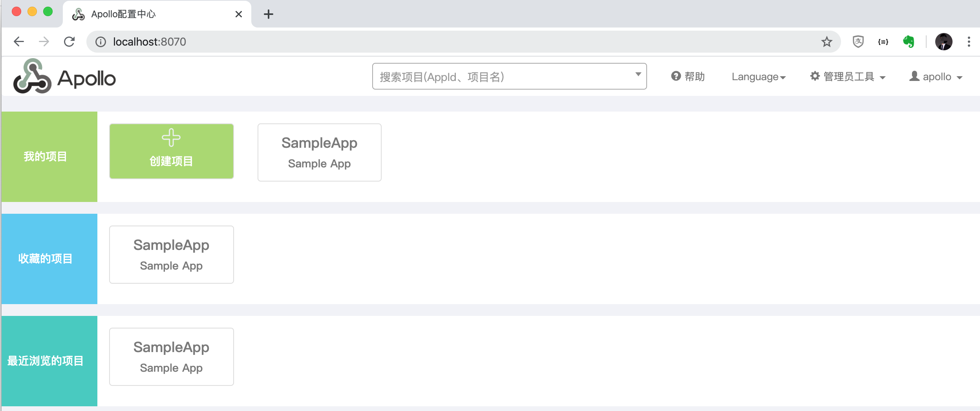Bookmark page with star icon

coord(826,42)
